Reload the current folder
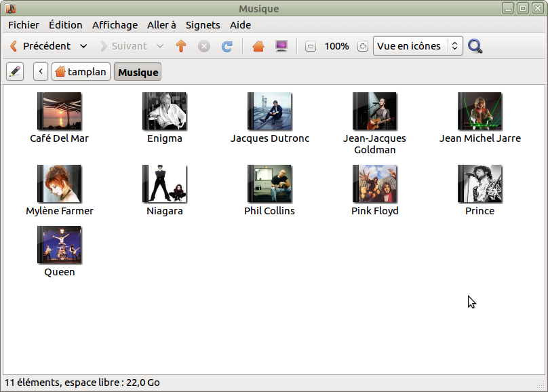Screen dimensions: 548x392 (x=227, y=46)
